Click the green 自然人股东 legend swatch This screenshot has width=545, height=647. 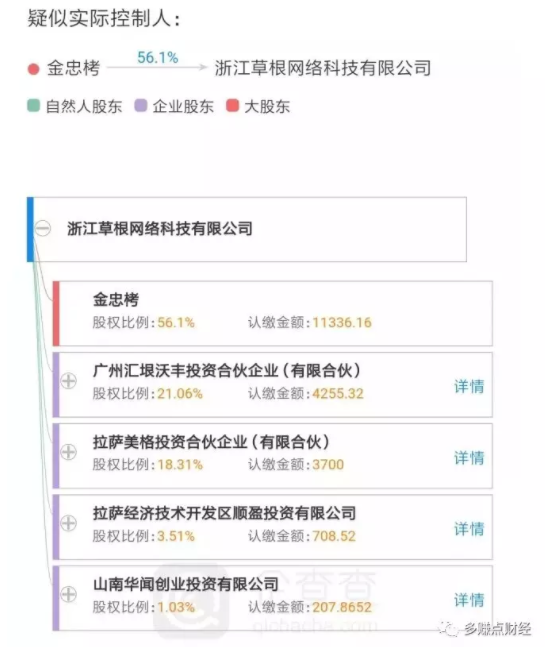[x=33, y=106]
